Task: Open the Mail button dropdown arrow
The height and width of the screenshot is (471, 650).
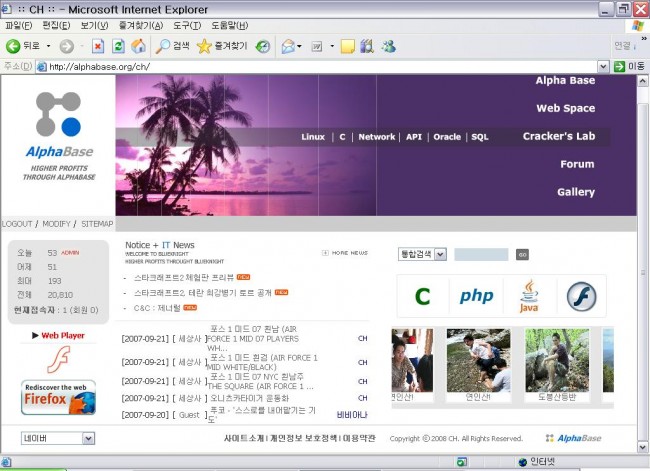Action: coord(300,46)
